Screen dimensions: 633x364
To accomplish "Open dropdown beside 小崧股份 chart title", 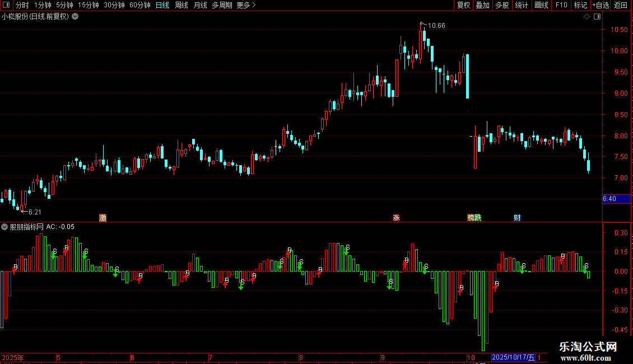I will [x=75, y=17].
